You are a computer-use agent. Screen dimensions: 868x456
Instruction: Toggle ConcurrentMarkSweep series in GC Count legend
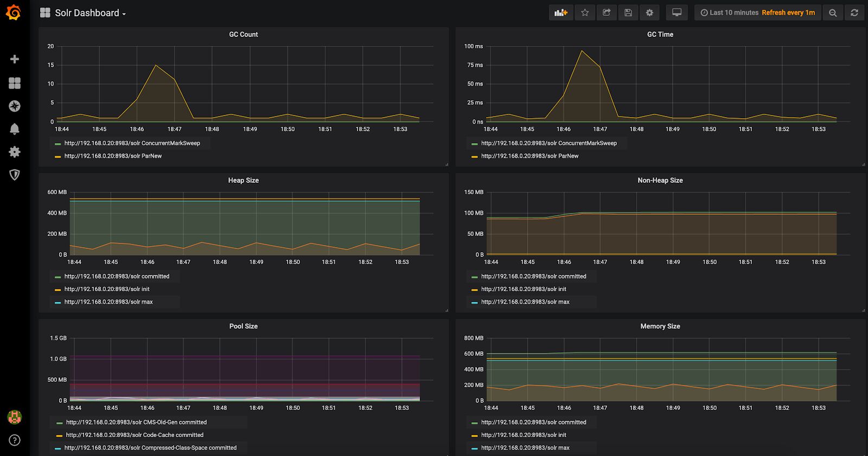click(x=132, y=143)
